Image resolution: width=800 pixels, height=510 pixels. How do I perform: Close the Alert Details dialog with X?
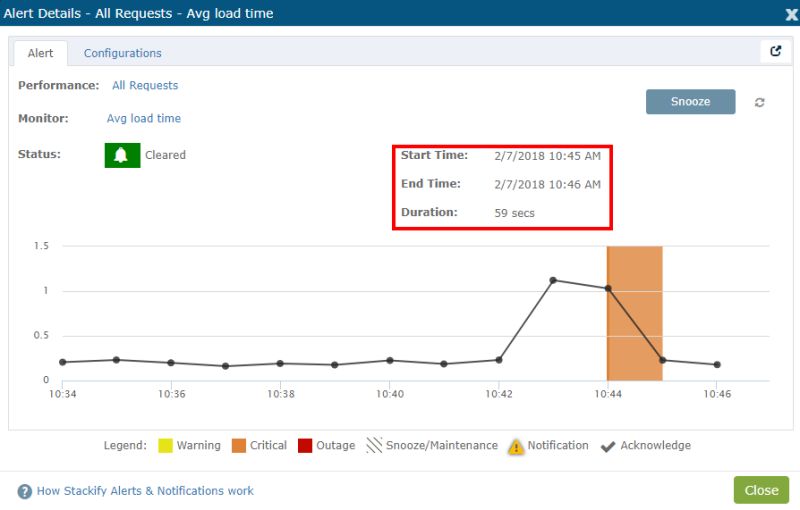point(791,14)
